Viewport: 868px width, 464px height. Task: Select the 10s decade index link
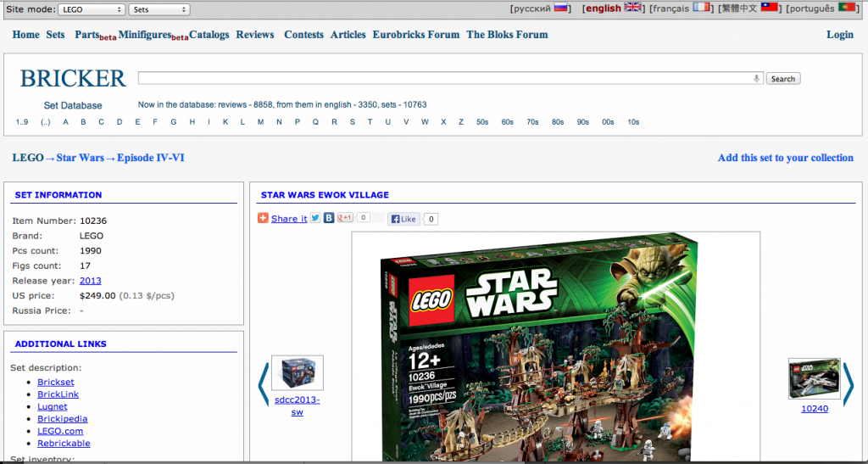(x=633, y=122)
